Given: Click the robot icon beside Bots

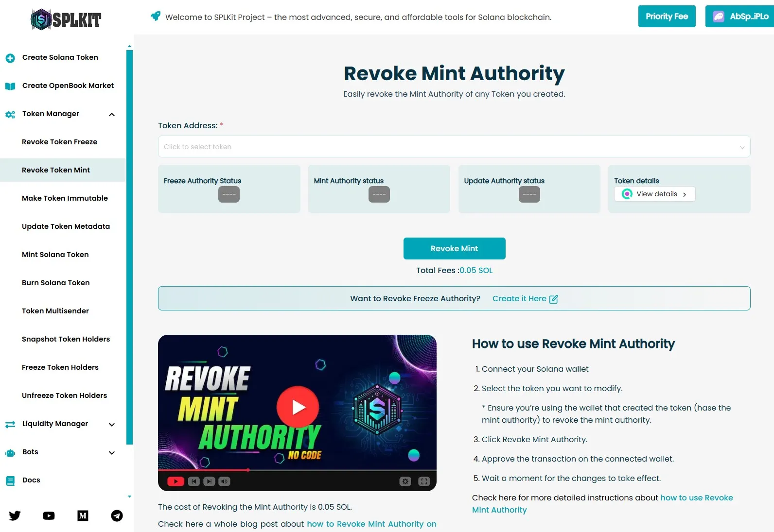Looking at the screenshot, I should pyautogui.click(x=10, y=452).
